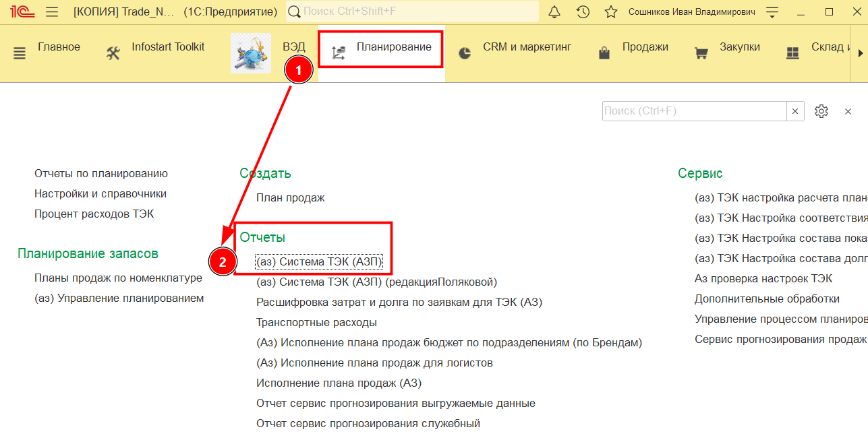
Task: Open Транспортные расходы report
Action: coord(316,323)
